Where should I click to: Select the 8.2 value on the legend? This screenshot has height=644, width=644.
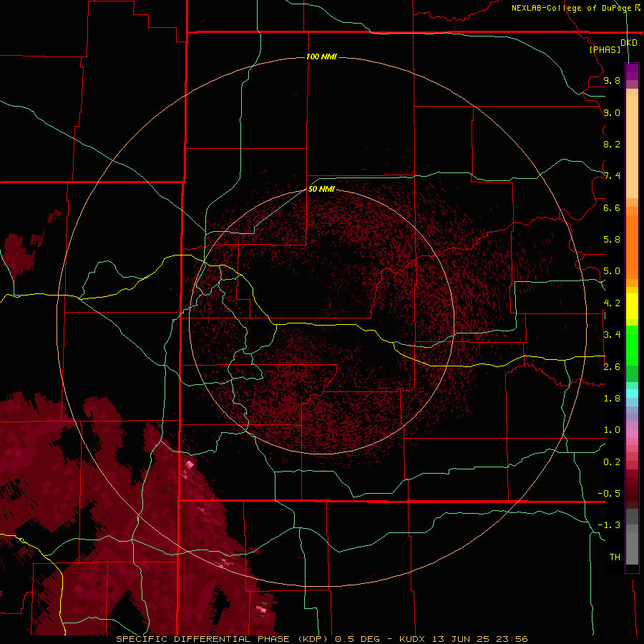612,144
